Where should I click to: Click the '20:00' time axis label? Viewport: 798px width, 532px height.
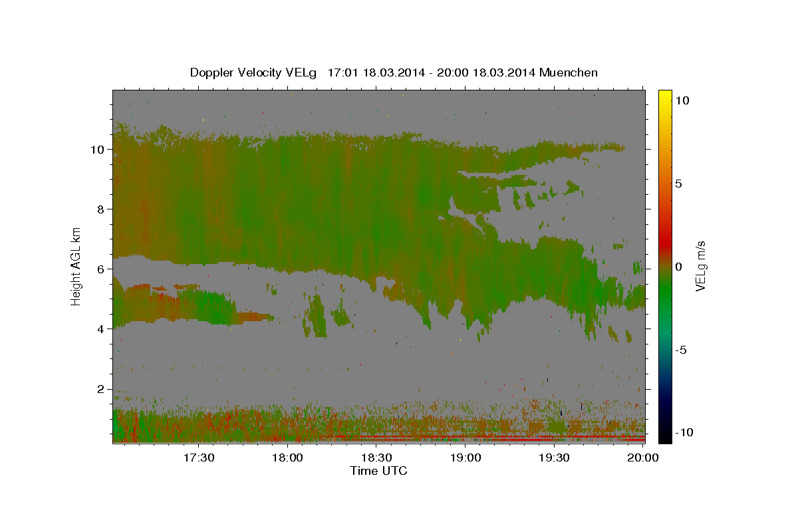pos(643,458)
